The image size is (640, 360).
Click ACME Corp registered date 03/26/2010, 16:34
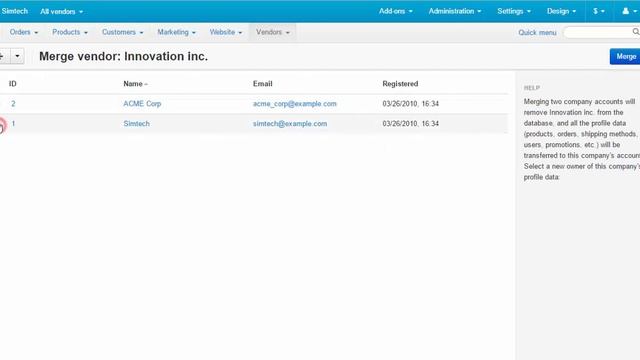click(x=410, y=104)
